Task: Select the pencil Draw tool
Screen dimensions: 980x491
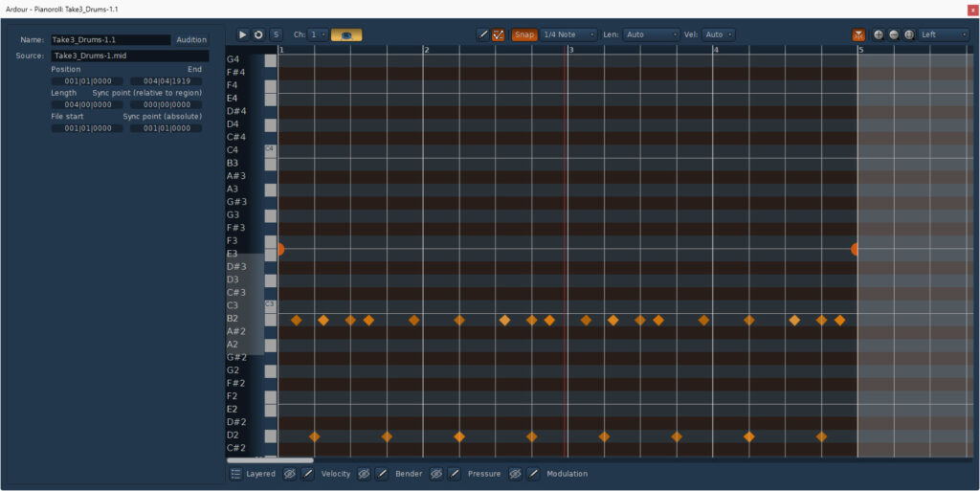Action: point(483,34)
